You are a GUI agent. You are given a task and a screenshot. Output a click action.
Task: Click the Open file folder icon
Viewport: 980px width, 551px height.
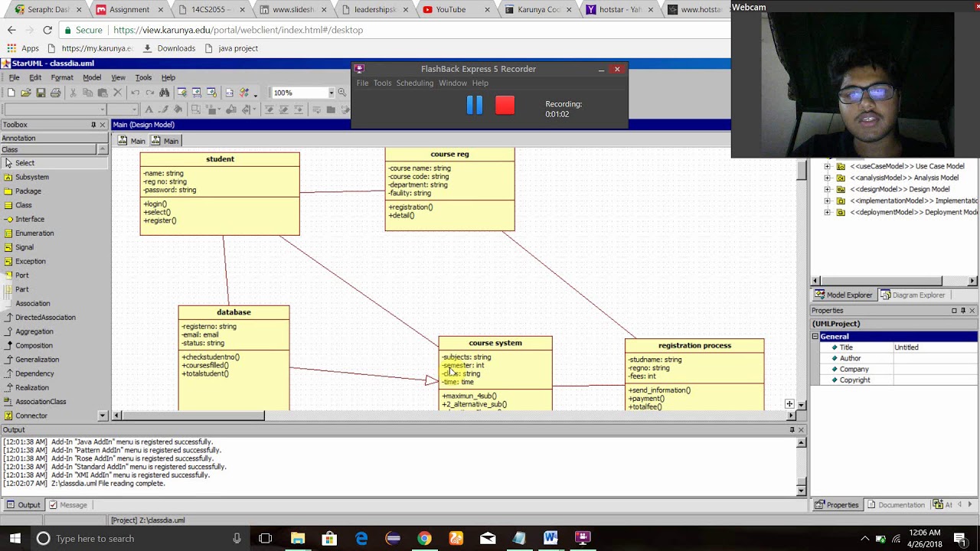click(25, 93)
